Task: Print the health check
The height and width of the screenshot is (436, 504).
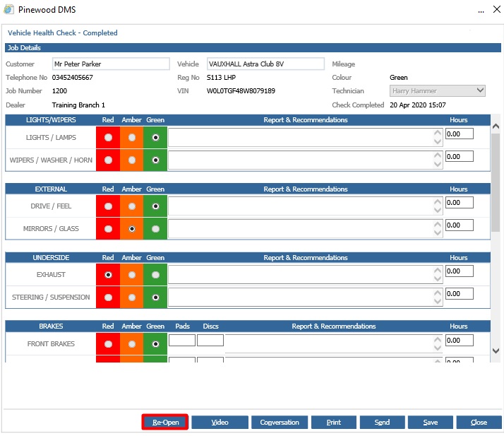Action: [x=334, y=422]
